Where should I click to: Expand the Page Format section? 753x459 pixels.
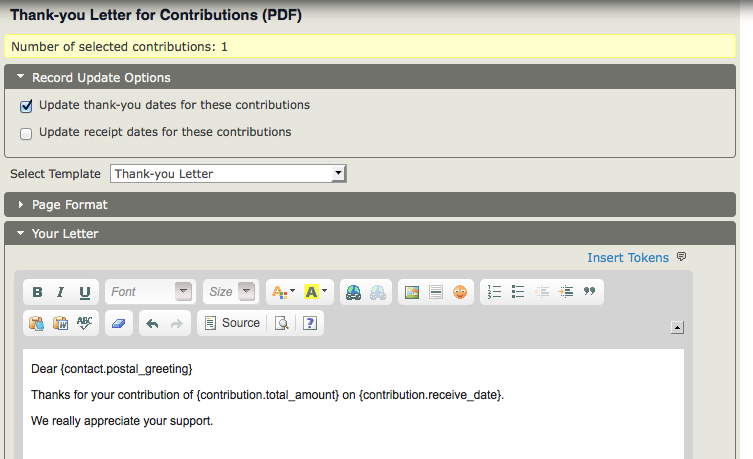coord(69,205)
